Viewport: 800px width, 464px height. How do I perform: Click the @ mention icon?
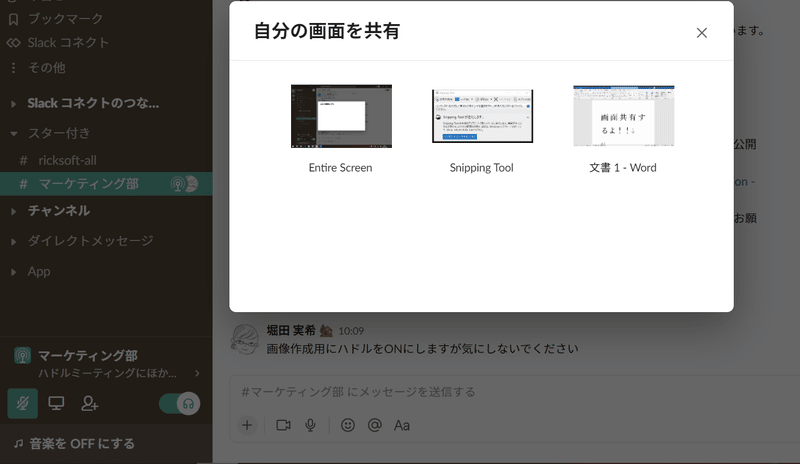(x=374, y=425)
